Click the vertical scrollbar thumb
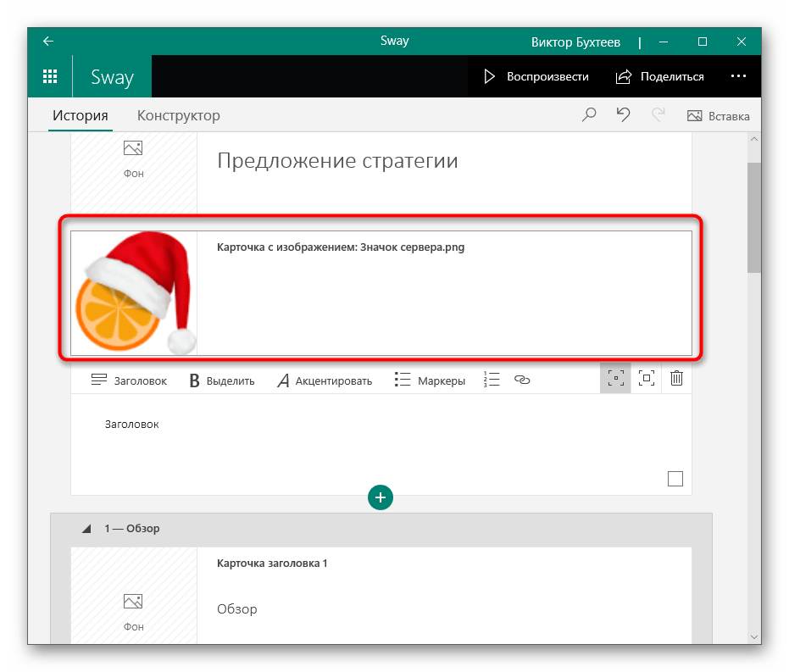This screenshot has width=789, height=672. pyautogui.click(x=753, y=218)
